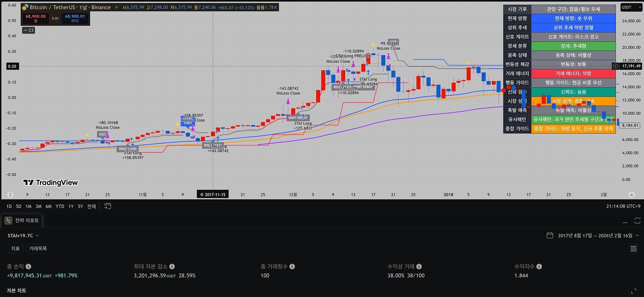The image size is (644, 297).
Task: Click the date range calendar icon
Action: (x=550, y=235)
